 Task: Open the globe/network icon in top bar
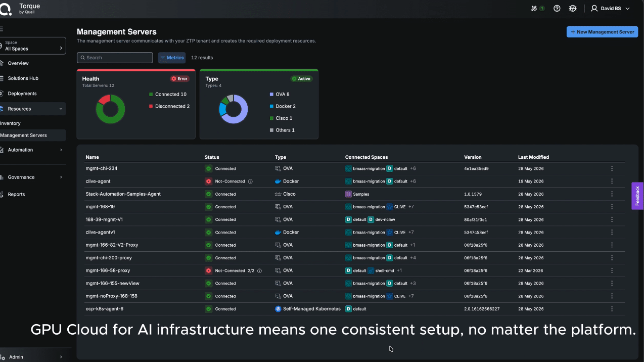click(573, 9)
